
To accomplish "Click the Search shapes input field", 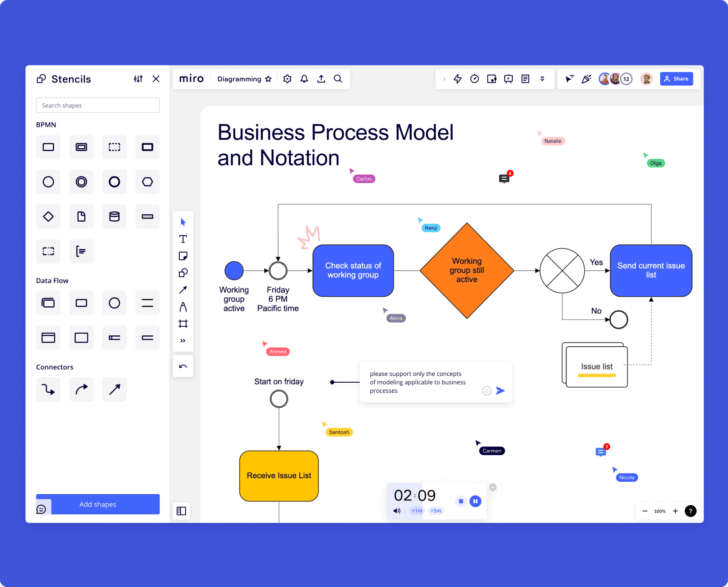I will 97,105.
